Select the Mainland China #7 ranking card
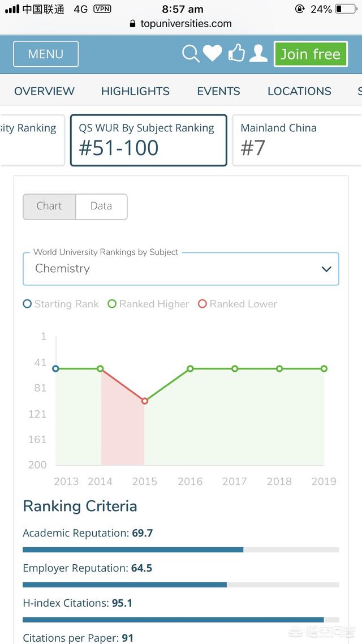The height and width of the screenshot is (644, 362). point(297,140)
